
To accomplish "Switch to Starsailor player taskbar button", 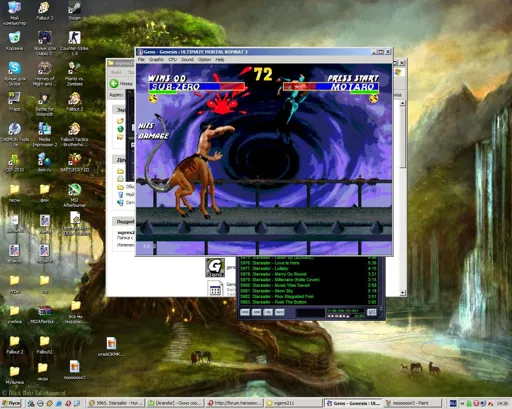I will pyautogui.click(x=116, y=403).
